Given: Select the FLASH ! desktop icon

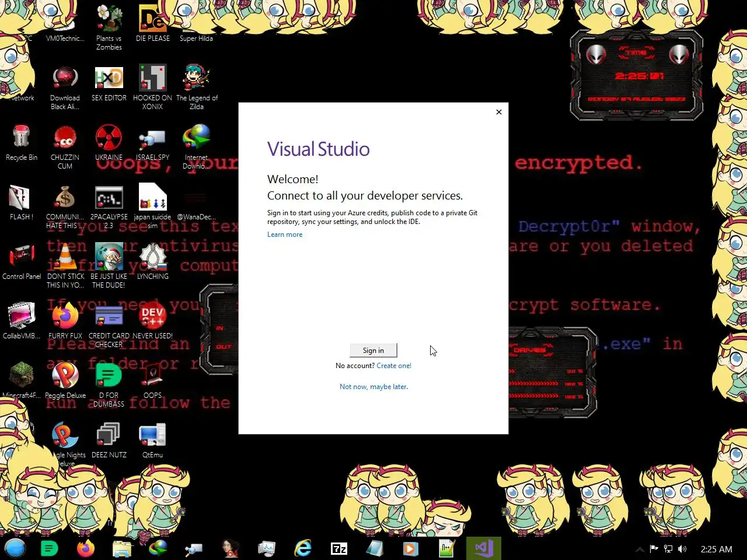Looking at the screenshot, I should point(22,202).
